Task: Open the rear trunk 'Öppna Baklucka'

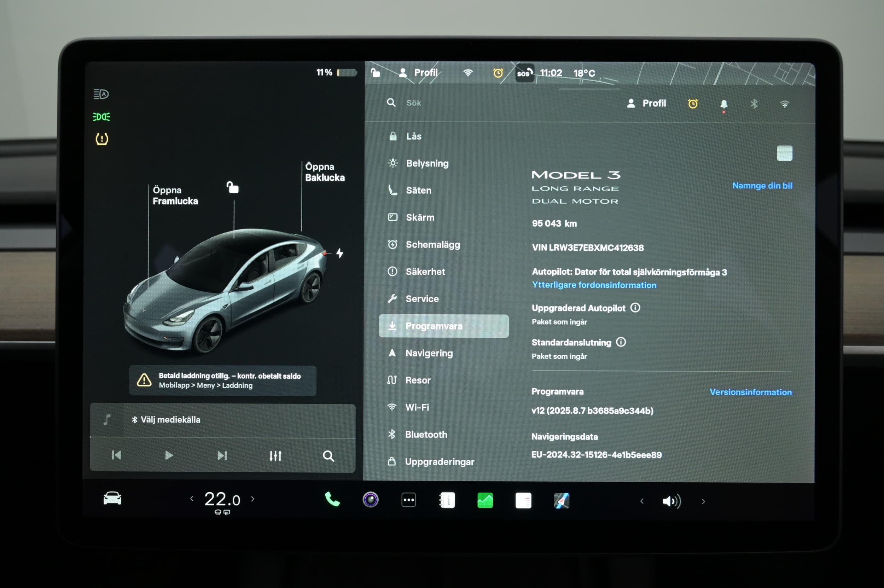Action: coord(325,172)
